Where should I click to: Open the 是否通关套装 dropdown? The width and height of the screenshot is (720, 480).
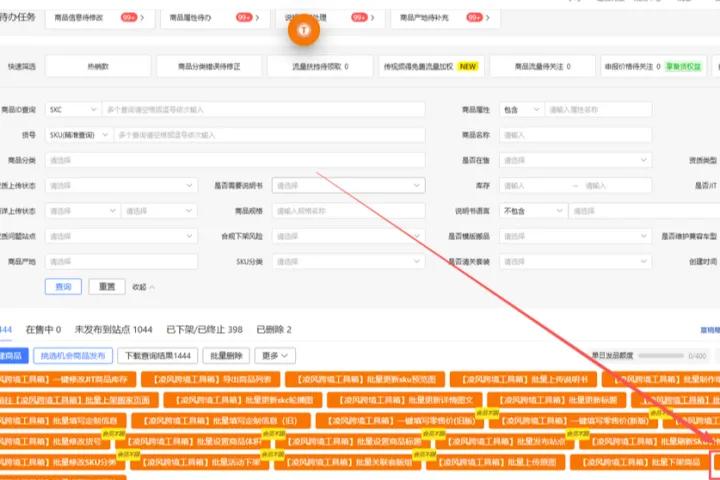click(575, 261)
